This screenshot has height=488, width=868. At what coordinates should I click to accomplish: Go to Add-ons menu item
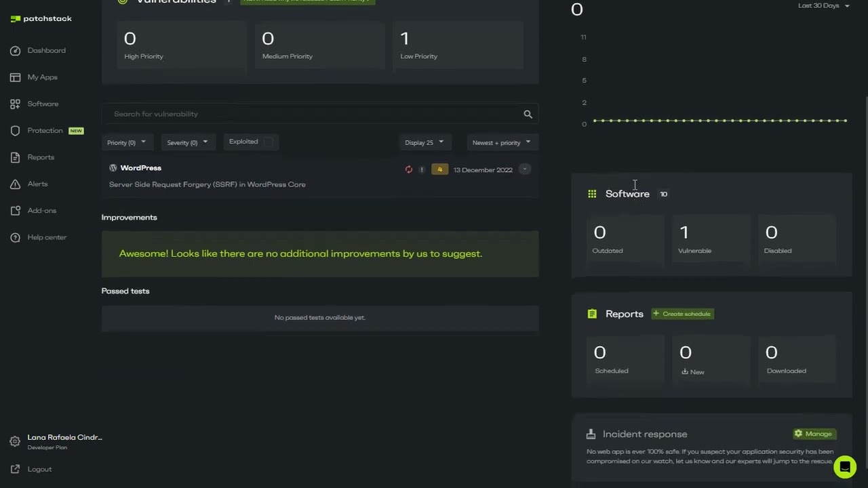point(42,211)
